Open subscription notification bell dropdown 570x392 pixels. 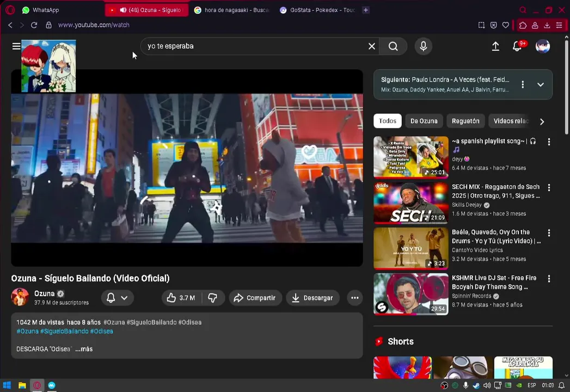[x=117, y=298]
